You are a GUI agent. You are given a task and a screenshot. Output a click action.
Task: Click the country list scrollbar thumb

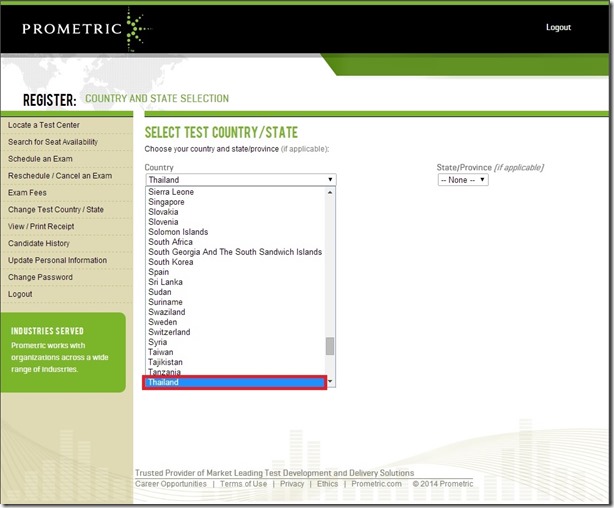coord(330,346)
